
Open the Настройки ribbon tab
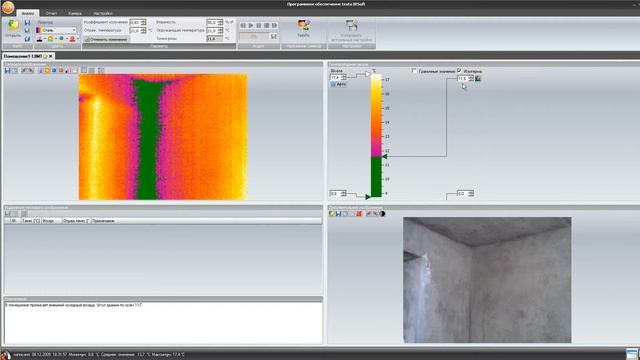[103, 13]
